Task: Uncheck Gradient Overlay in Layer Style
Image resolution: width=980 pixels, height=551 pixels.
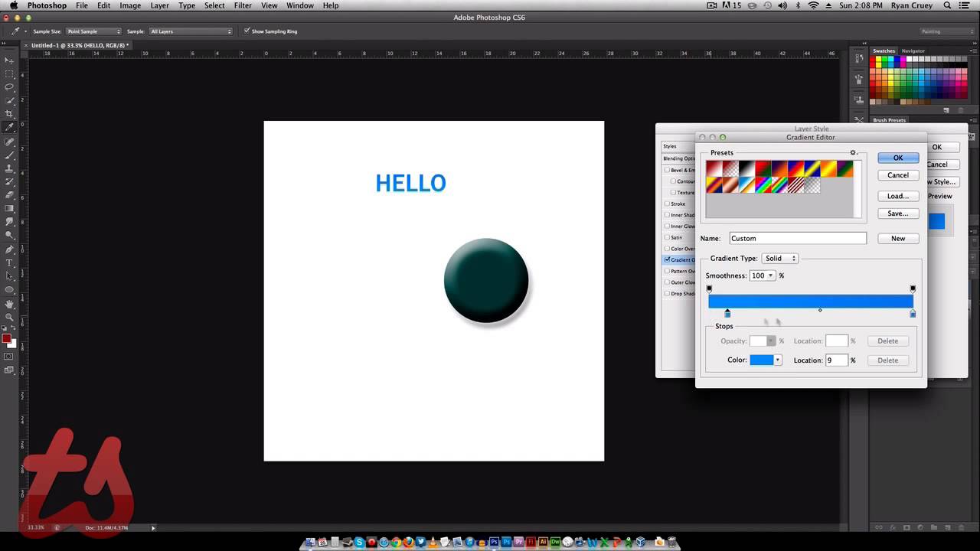Action: pyautogui.click(x=667, y=259)
